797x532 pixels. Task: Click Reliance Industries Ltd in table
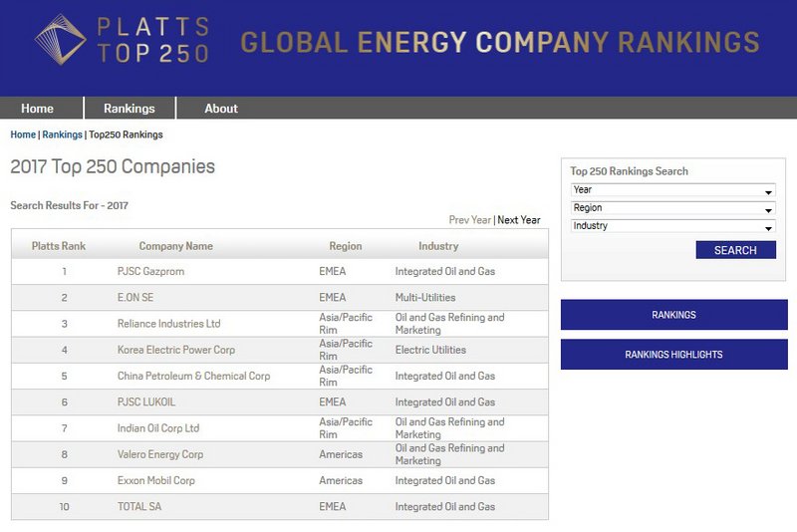tap(168, 324)
